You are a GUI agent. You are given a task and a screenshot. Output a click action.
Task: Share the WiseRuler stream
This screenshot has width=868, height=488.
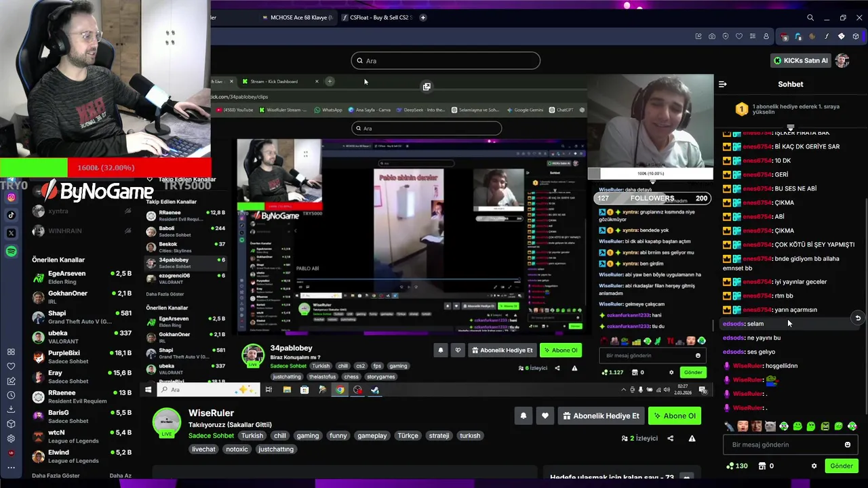671,439
